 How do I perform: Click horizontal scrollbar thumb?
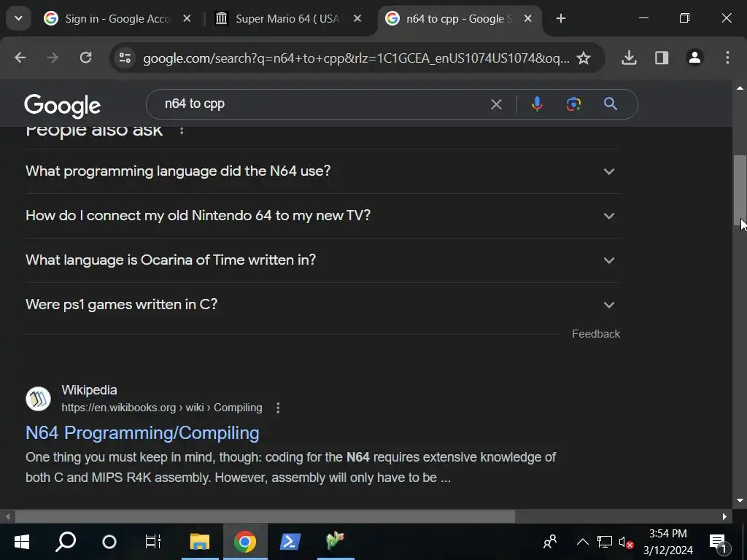pos(265,516)
